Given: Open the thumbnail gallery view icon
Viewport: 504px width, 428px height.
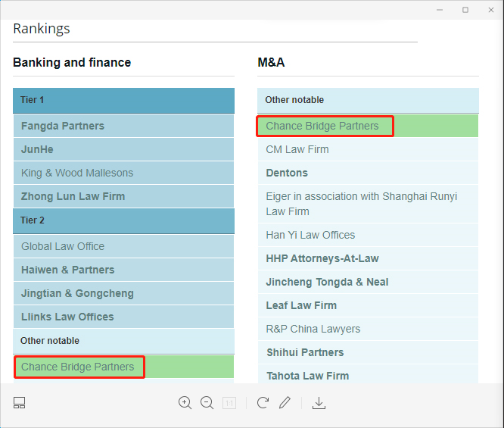Looking at the screenshot, I should [19, 402].
